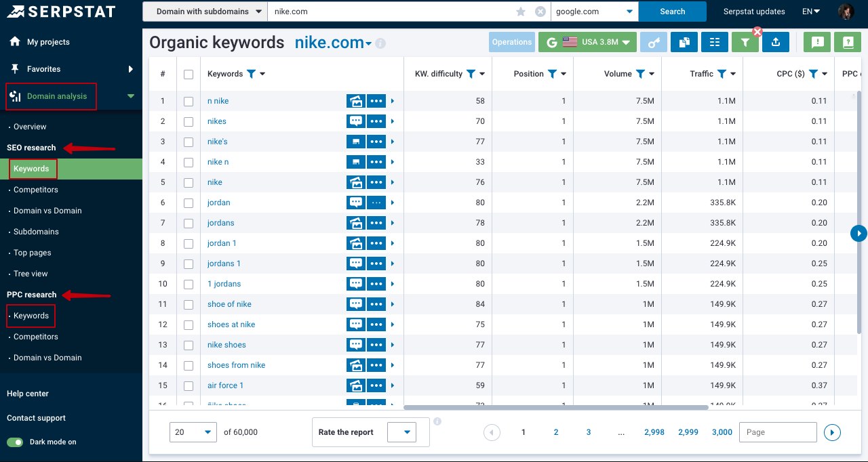Screen dimensions: 868x462
Task: Toggle the select-all checkbox in header
Action: pyautogui.click(x=189, y=75)
